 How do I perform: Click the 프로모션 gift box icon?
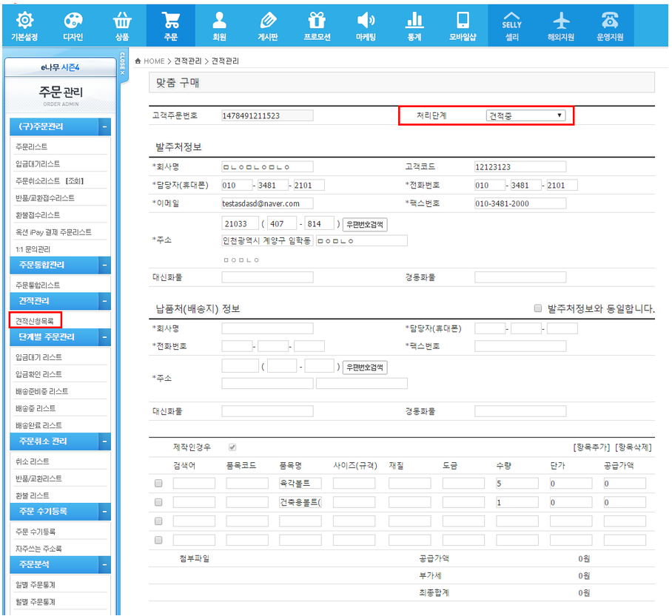click(x=317, y=20)
